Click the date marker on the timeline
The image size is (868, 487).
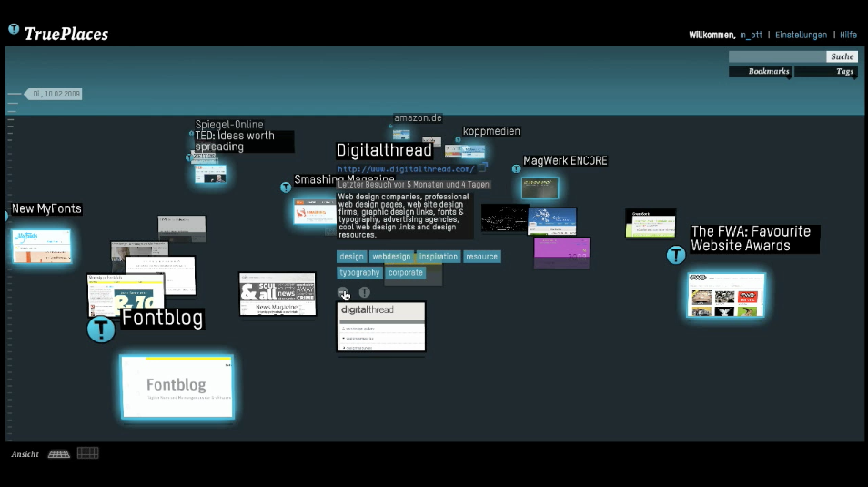(x=55, y=94)
